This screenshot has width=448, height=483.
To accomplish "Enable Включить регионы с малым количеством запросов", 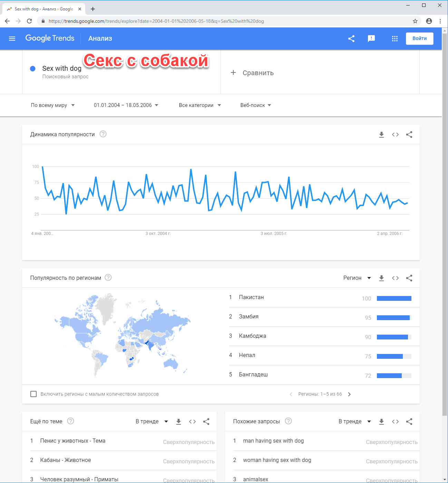I will coord(33,394).
